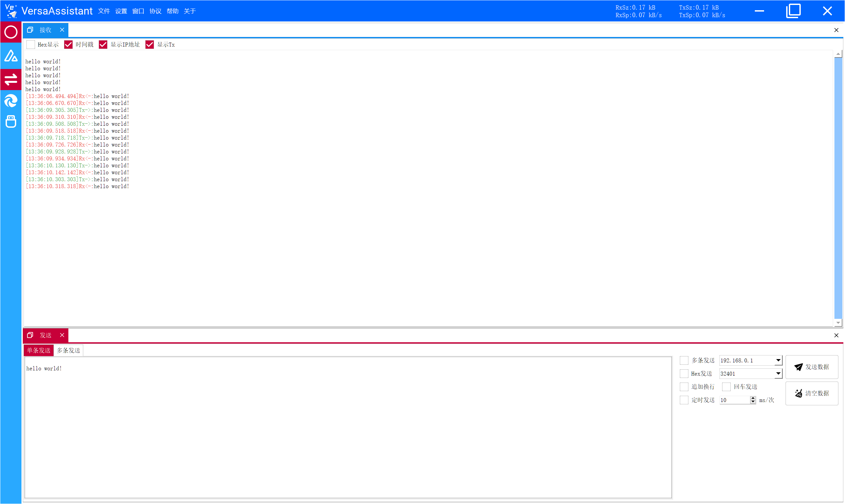Screen dimensions: 845x504
Task: Maximize the VersaAssistant window
Action: [x=794, y=11]
